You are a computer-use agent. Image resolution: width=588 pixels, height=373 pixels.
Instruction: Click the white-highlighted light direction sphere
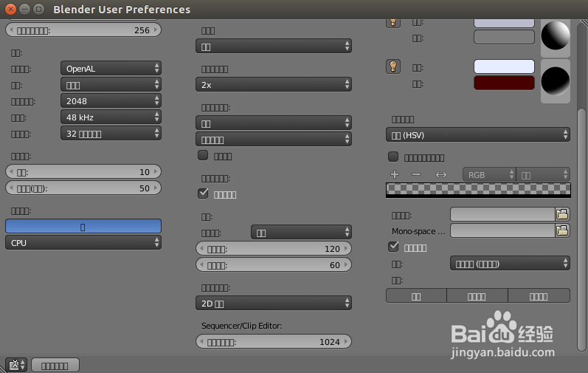pos(556,36)
